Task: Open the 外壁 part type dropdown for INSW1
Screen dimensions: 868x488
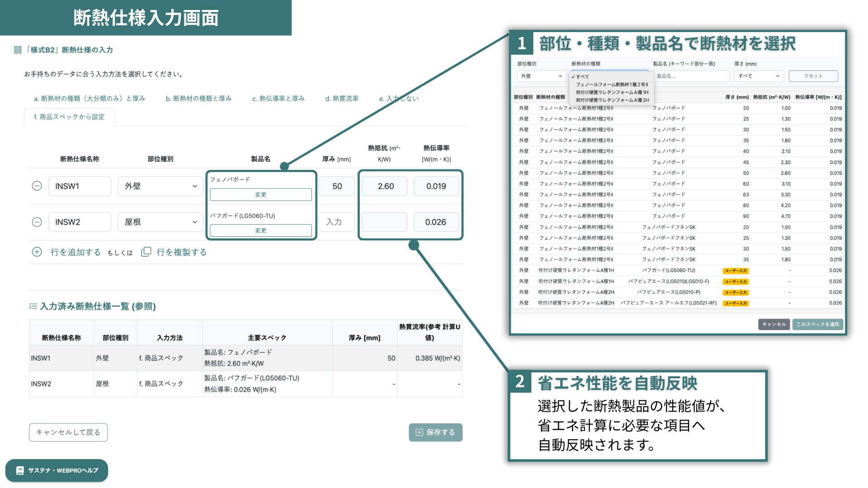Action: coord(160,186)
